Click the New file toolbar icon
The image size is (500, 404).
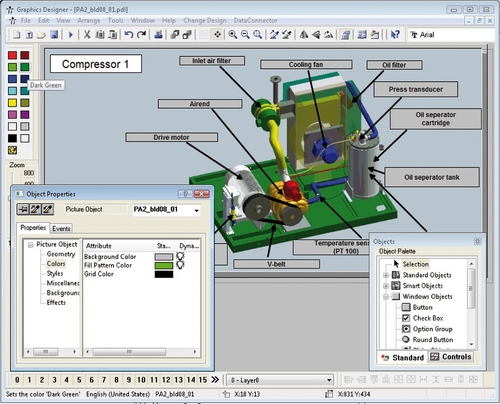(17, 35)
